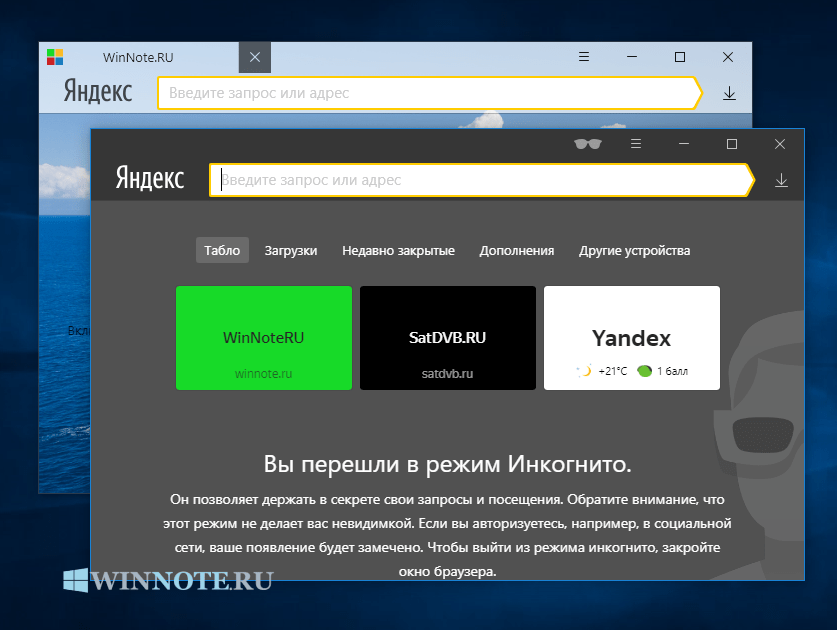The height and width of the screenshot is (630, 837).
Task: Activate the WinNote.RU browser tab
Action: pyautogui.click(x=139, y=57)
